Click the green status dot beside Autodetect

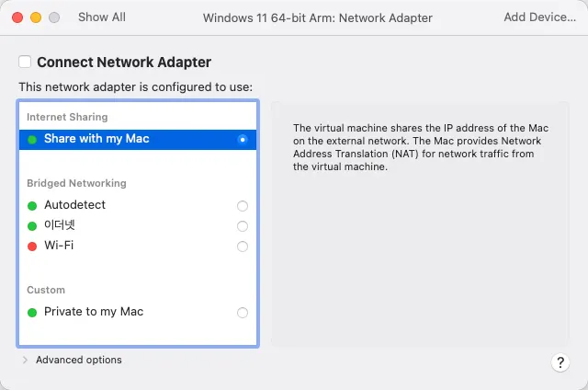[x=32, y=206]
